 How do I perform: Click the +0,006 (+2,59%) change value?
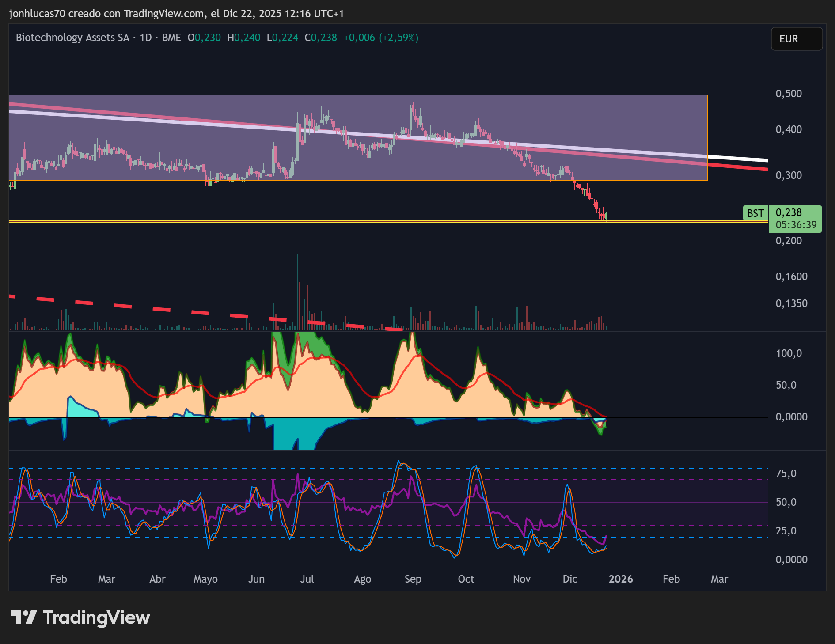click(x=381, y=38)
